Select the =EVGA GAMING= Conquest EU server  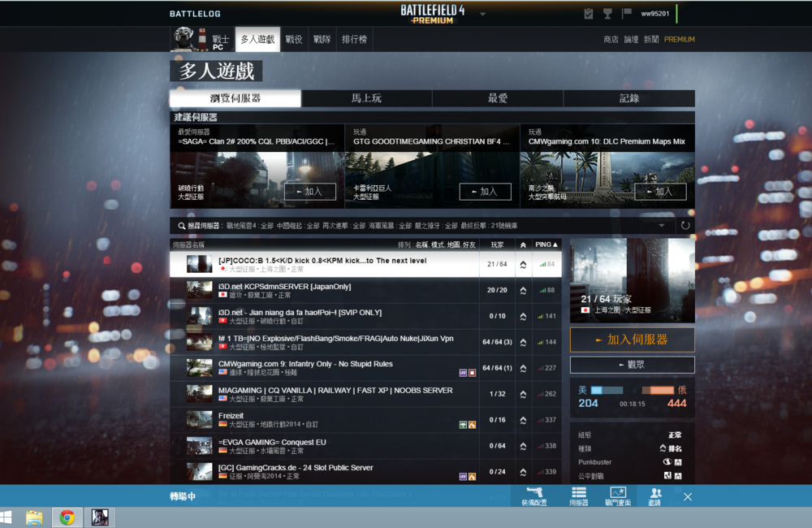pyautogui.click(x=365, y=446)
